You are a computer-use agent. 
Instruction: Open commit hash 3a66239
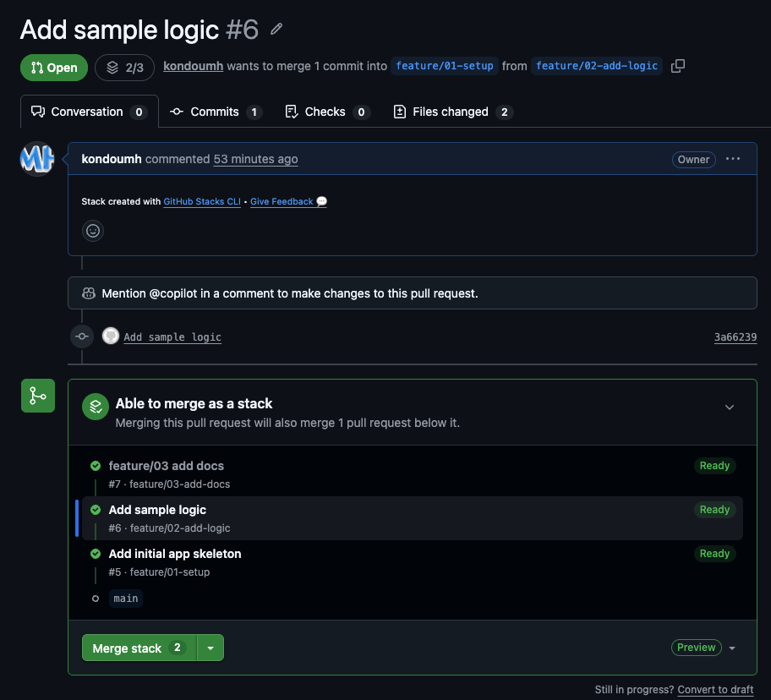point(735,336)
